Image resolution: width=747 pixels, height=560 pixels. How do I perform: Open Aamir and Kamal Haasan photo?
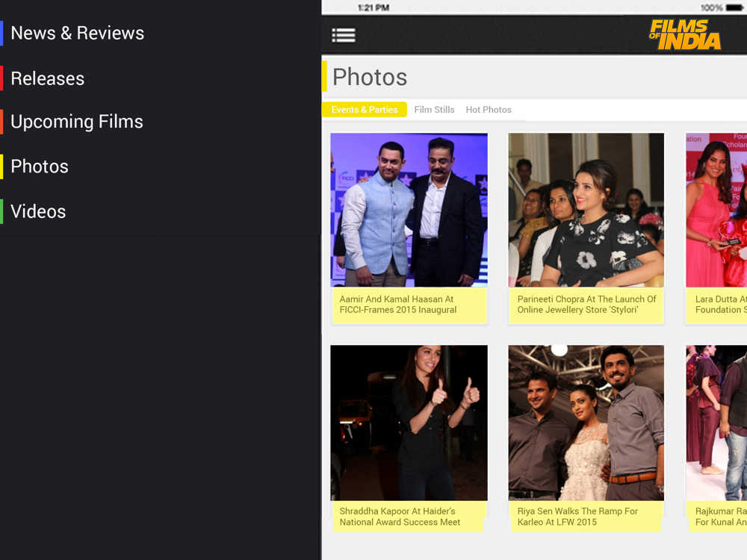pyautogui.click(x=409, y=210)
